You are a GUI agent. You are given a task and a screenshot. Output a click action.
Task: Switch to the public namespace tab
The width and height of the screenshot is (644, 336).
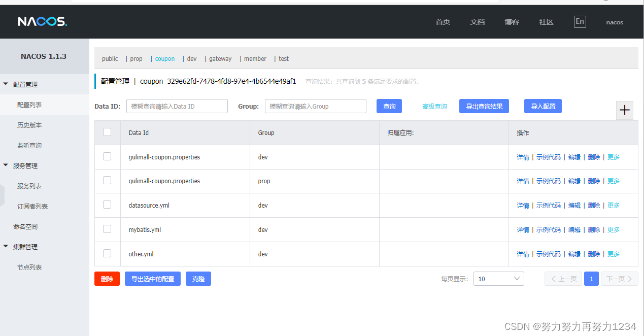coord(110,59)
